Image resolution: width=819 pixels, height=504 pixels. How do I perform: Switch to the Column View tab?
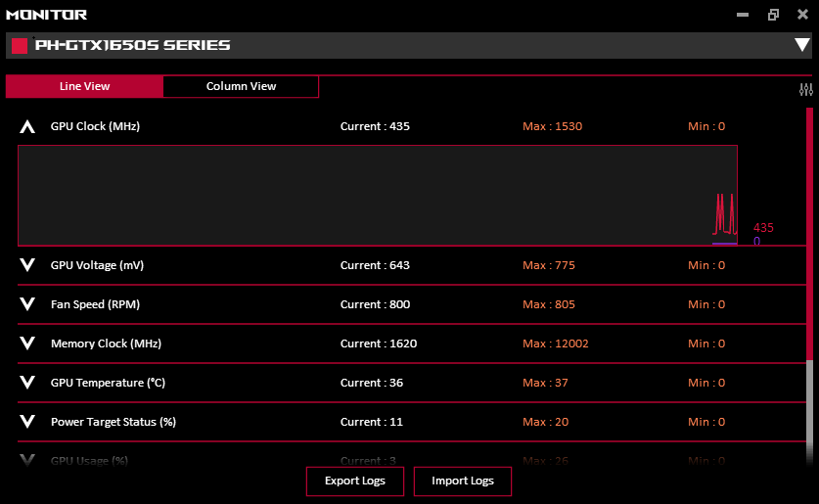[241, 86]
